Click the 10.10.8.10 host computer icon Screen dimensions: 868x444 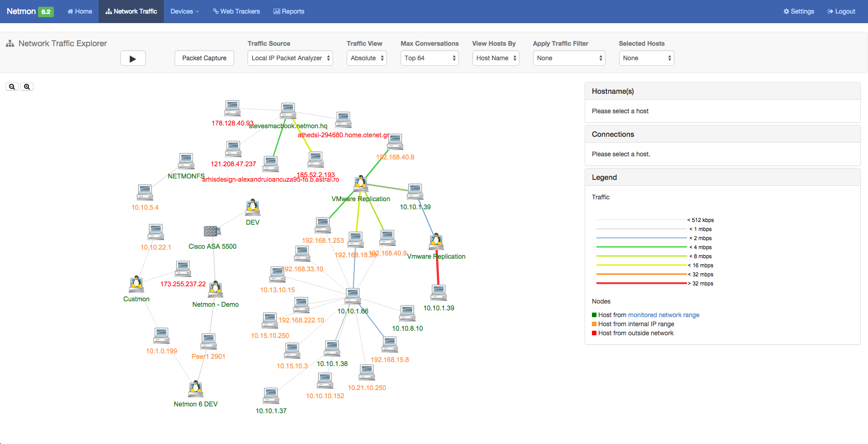(x=407, y=313)
